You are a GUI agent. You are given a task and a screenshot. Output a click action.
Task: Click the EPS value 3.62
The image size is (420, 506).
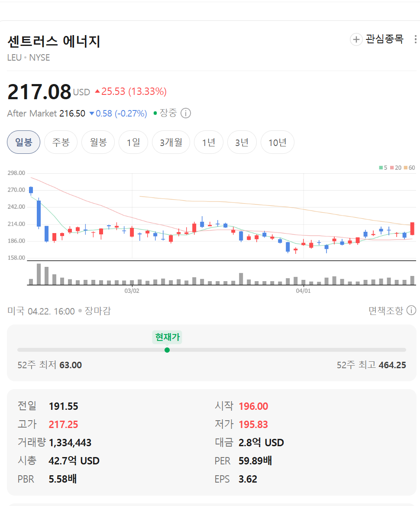click(x=248, y=479)
